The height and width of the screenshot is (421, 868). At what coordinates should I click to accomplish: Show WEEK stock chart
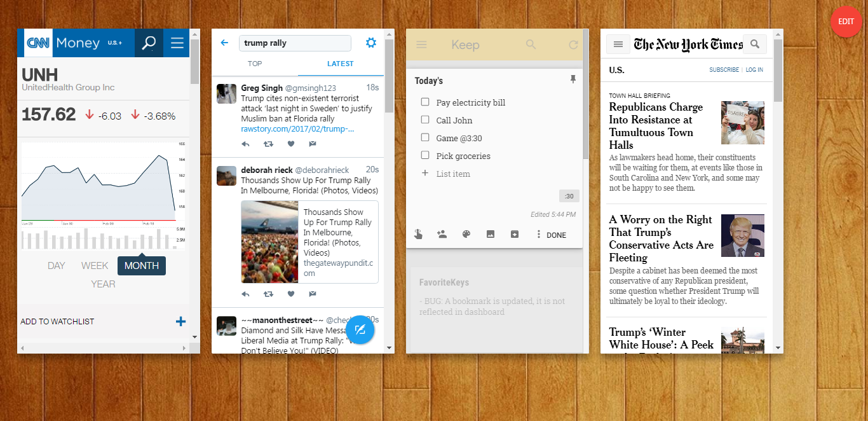pos(95,266)
